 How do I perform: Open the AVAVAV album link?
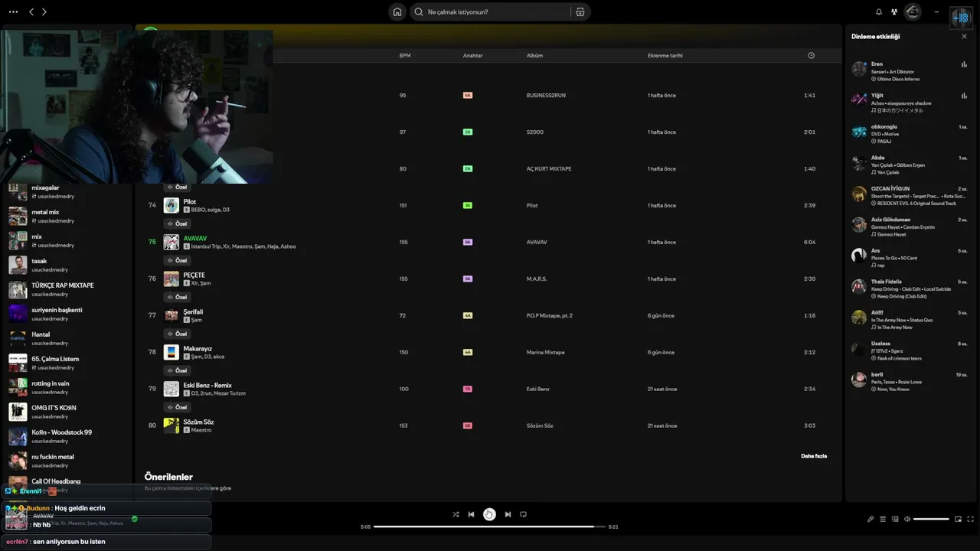(537, 242)
